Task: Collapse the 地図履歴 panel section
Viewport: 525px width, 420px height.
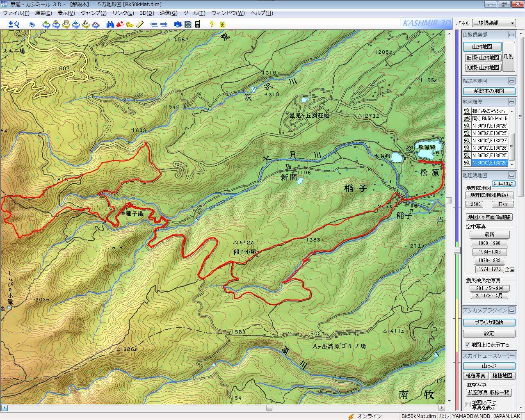Action: (x=511, y=102)
